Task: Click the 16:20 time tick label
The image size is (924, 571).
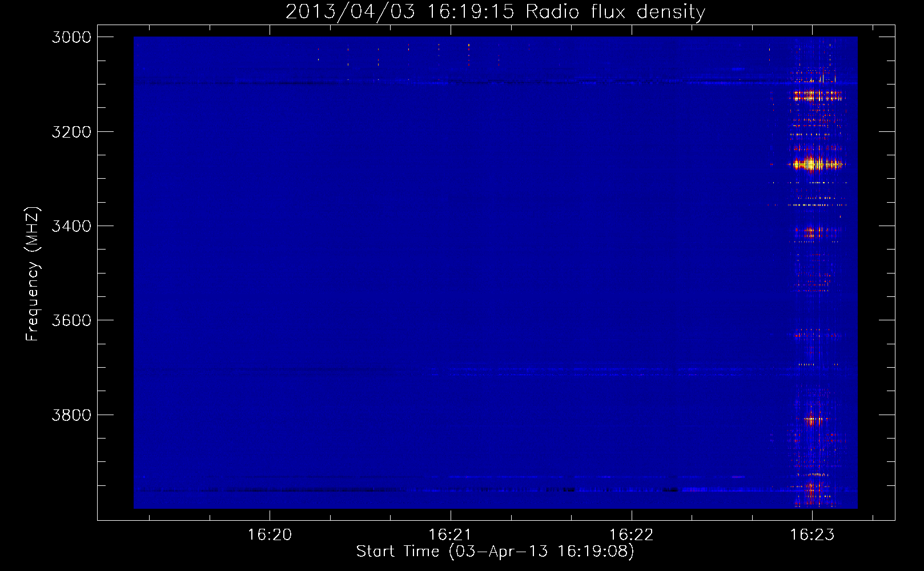Action: 270,534
